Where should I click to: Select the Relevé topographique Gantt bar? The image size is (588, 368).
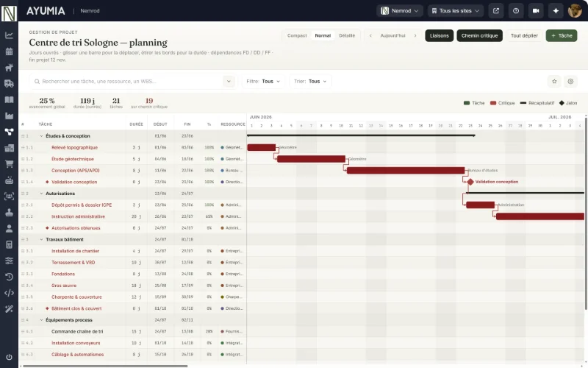click(x=262, y=148)
